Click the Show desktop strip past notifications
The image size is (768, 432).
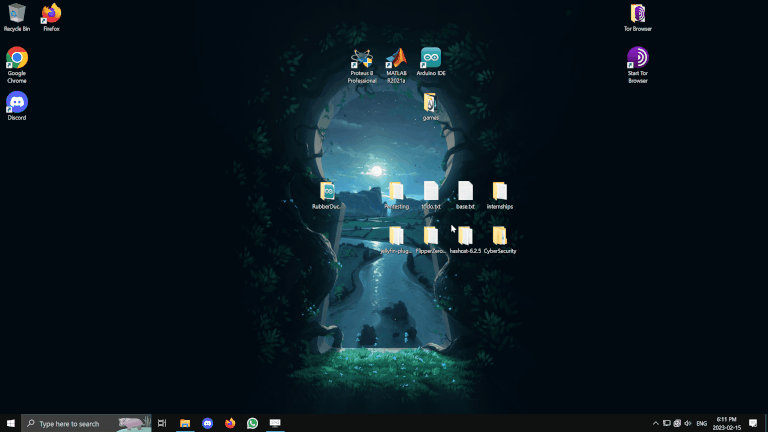click(766, 423)
